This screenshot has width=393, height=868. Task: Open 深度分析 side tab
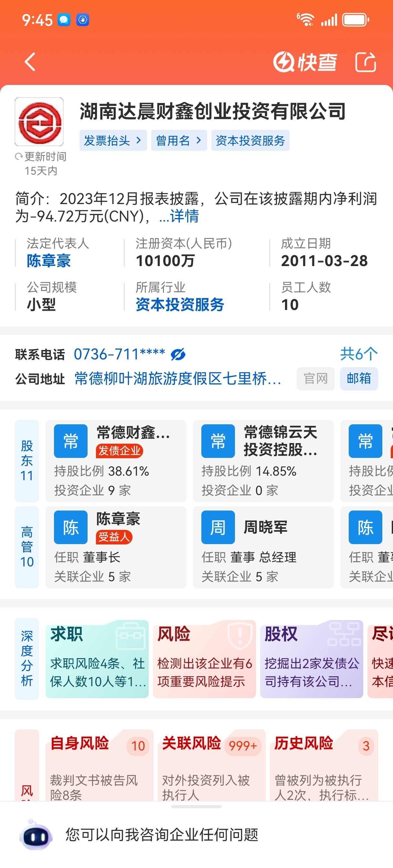click(27, 658)
